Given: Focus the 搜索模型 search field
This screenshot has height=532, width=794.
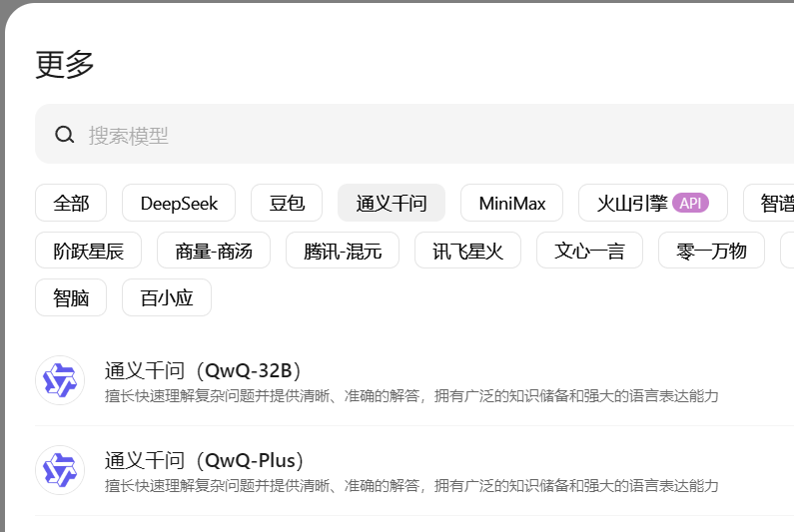Looking at the screenshot, I should coord(414,134).
